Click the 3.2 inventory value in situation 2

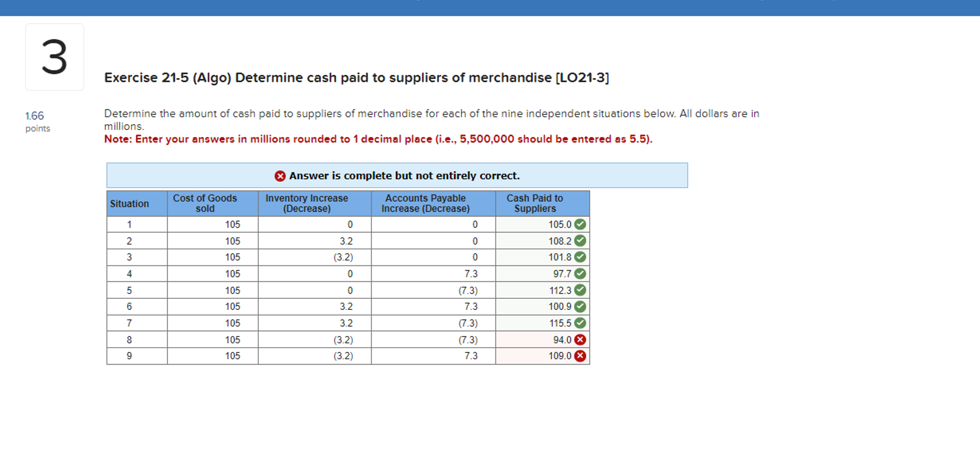coord(346,241)
